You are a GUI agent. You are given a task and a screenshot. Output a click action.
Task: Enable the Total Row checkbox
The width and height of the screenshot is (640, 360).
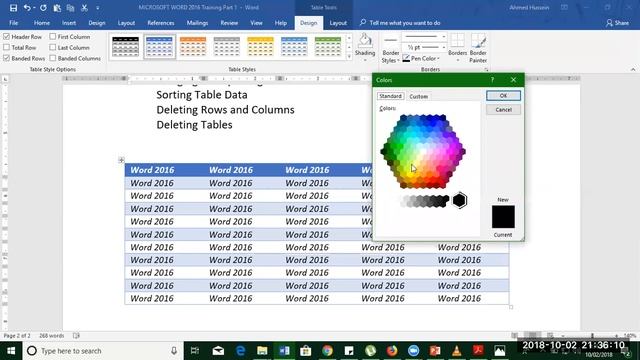click(6, 47)
